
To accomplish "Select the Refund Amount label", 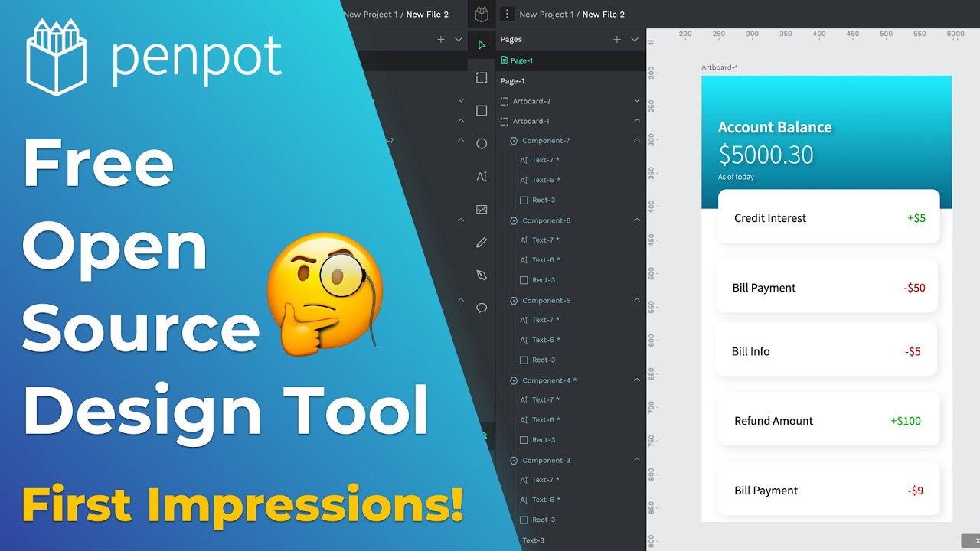I will click(x=774, y=421).
